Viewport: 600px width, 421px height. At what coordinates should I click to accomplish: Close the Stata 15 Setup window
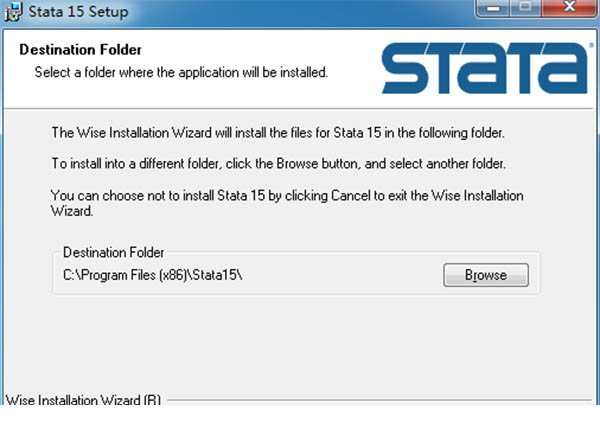(569, 8)
